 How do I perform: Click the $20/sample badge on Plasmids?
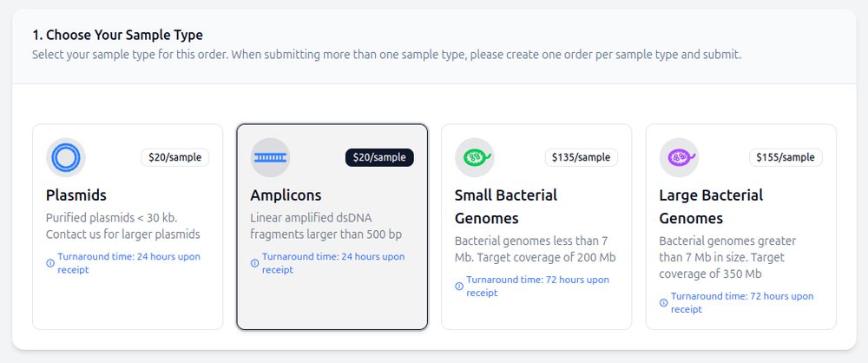(x=175, y=157)
